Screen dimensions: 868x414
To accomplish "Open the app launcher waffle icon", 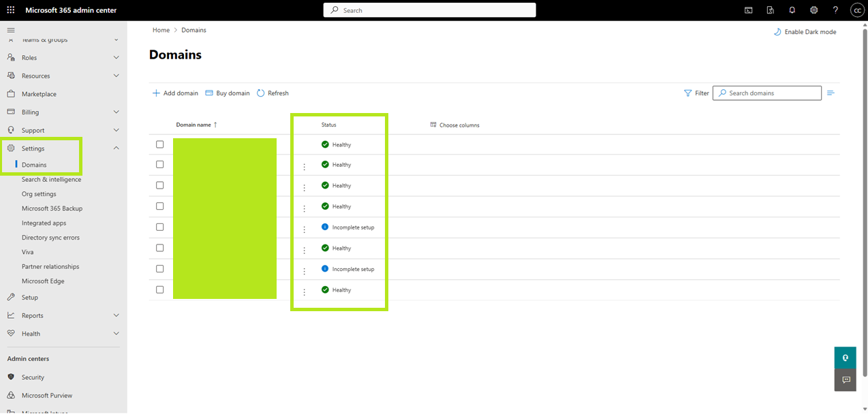I will [x=11, y=10].
